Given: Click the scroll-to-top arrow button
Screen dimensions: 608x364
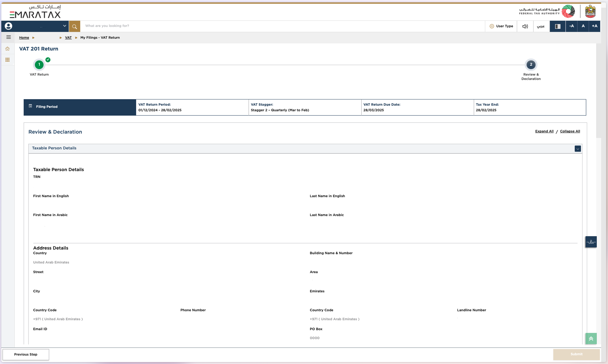Looking at the screenshot, I should tap(591, 339).
